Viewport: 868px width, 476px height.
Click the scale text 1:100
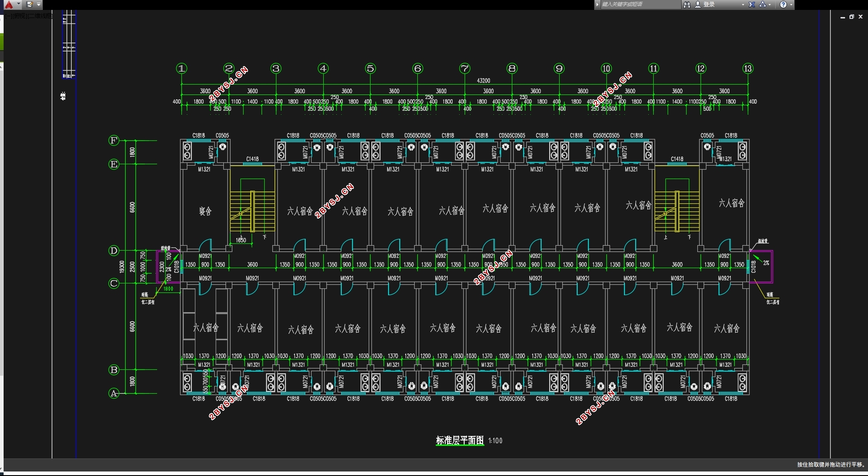click(495, 441)
